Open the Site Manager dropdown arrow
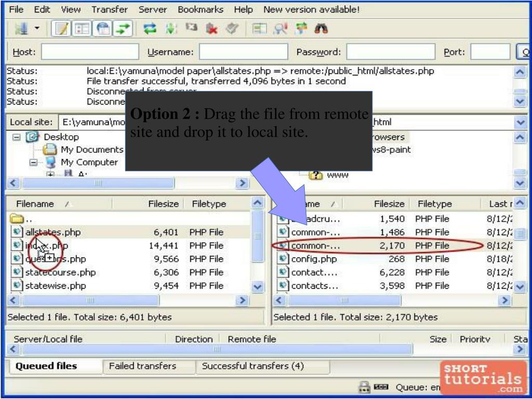 [x=36, y=29]
